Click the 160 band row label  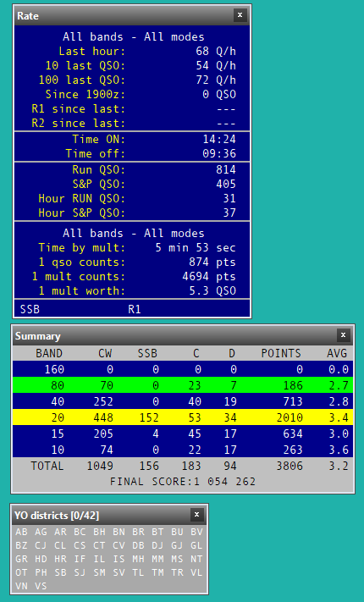(x=54, y=369)
